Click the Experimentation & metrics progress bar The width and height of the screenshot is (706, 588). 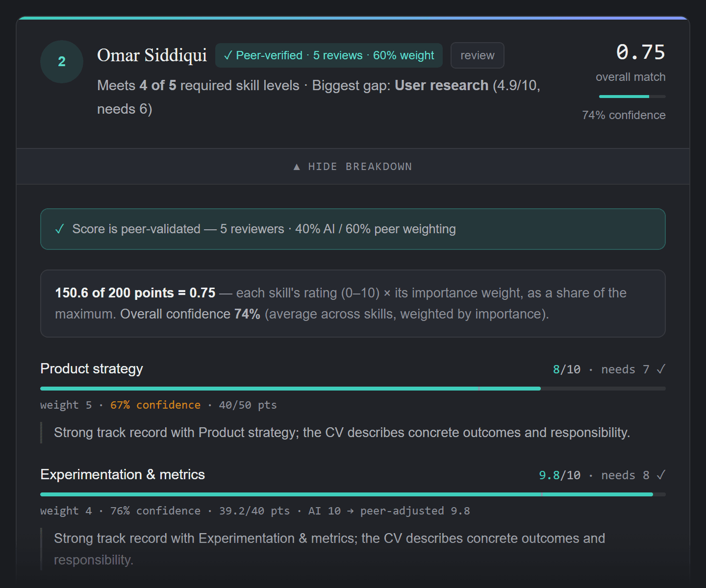pyautogui.click(x=353, y=494)
